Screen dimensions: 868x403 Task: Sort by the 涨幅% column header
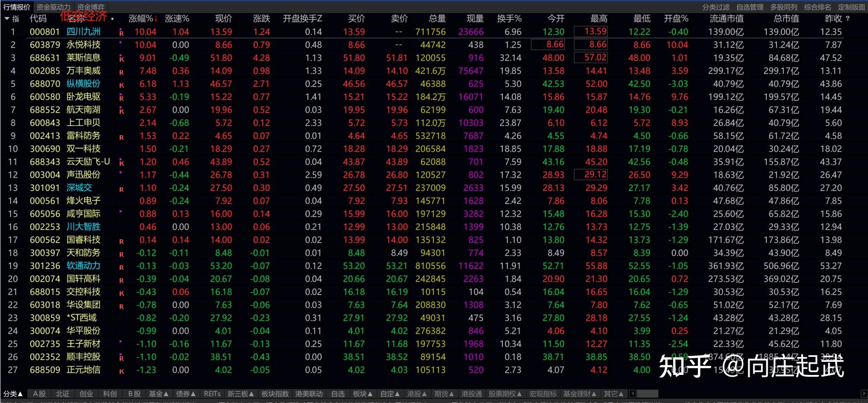tap(143, 19)
